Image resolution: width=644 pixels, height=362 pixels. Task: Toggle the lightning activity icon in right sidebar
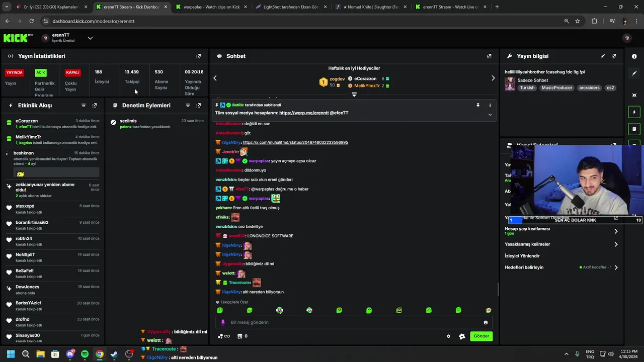[x=634, y=112]
